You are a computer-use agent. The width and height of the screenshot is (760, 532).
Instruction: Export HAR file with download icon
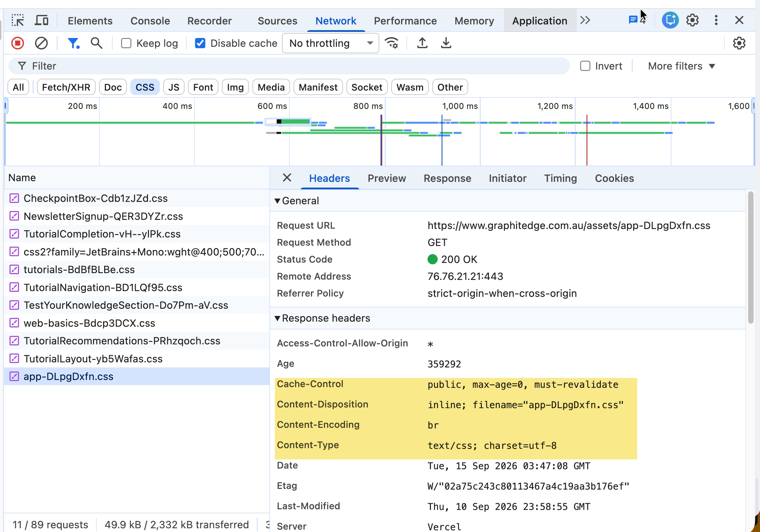pos(446,43)
